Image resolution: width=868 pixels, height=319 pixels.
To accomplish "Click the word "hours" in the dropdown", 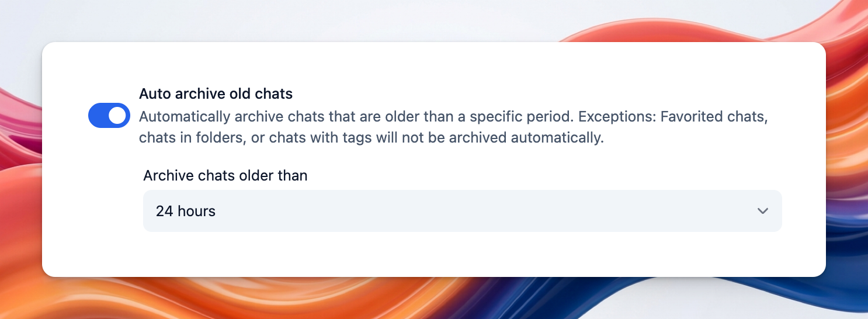I will point(197,211).
